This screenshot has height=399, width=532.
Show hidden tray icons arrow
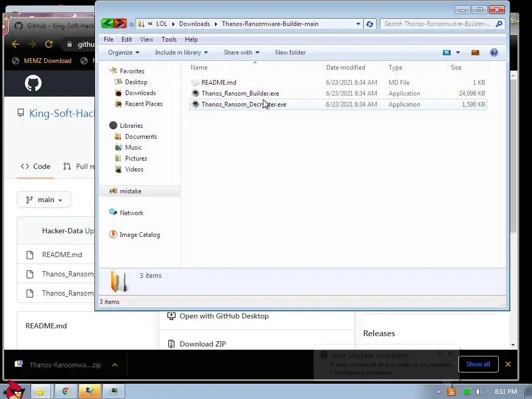(438, 392)
